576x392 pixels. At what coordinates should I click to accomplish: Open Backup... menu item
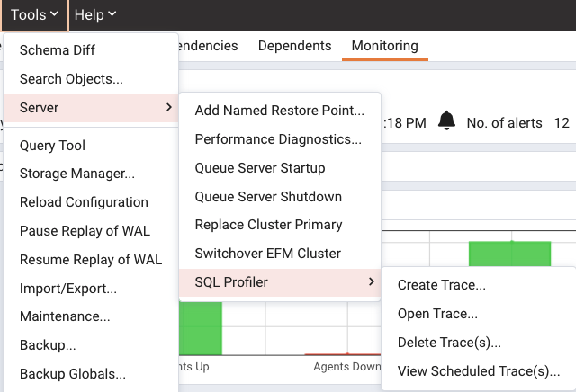[91, 345]
